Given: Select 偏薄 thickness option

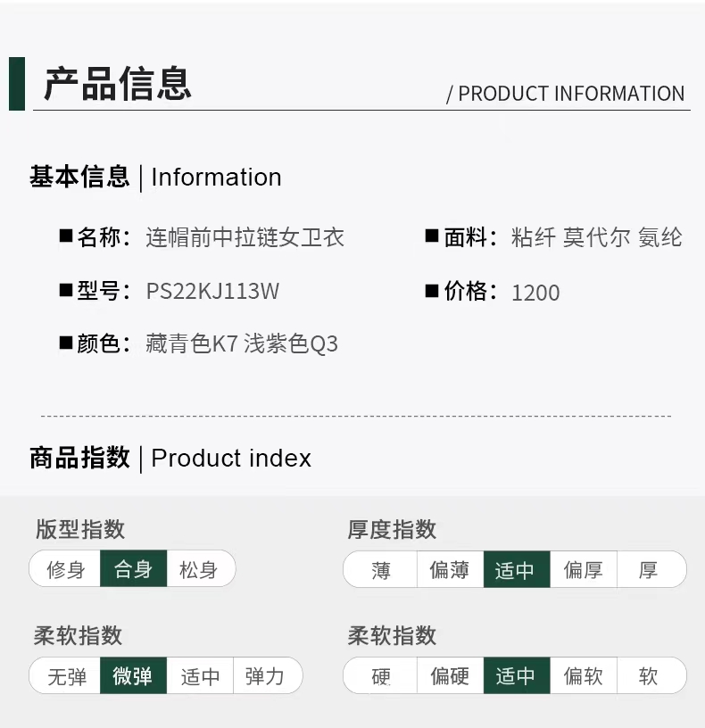Looking at the screenshot, I should point(450,570).
